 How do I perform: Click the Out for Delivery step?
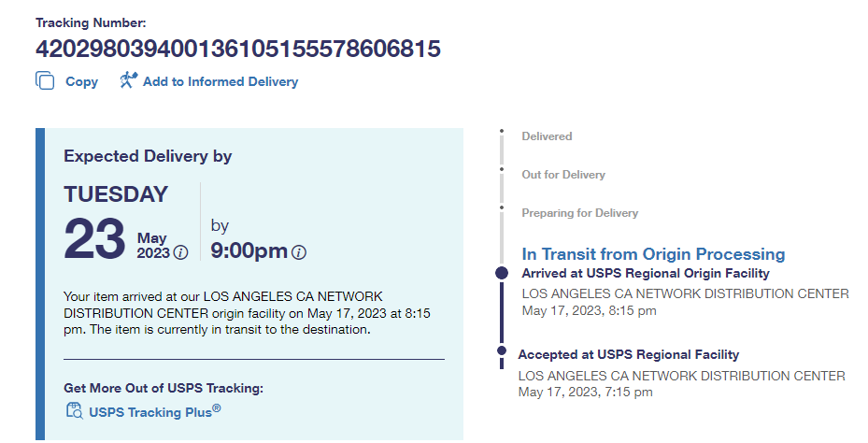point(563,175)
